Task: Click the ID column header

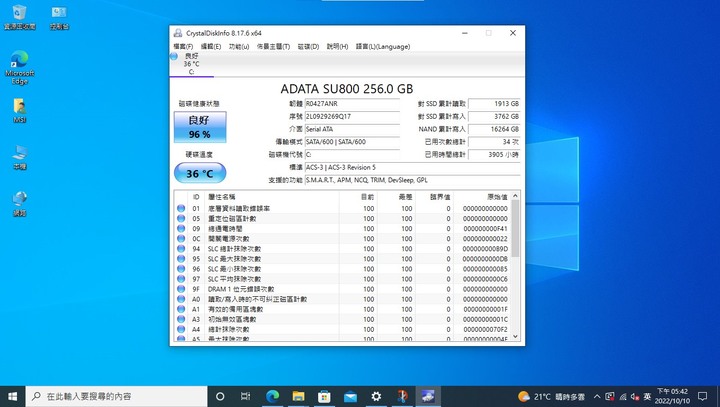Action: (x=196, y=197)
